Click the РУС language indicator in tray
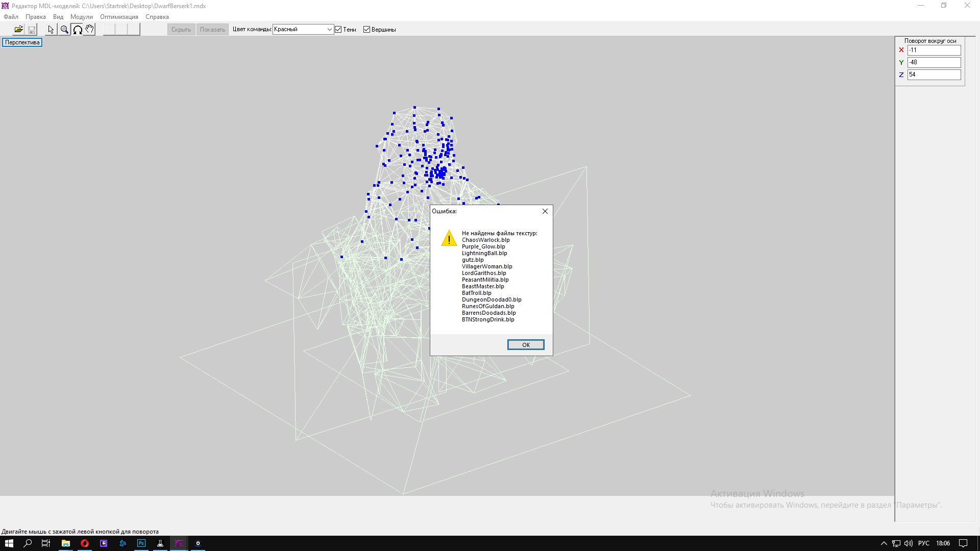 pos(923,543)
